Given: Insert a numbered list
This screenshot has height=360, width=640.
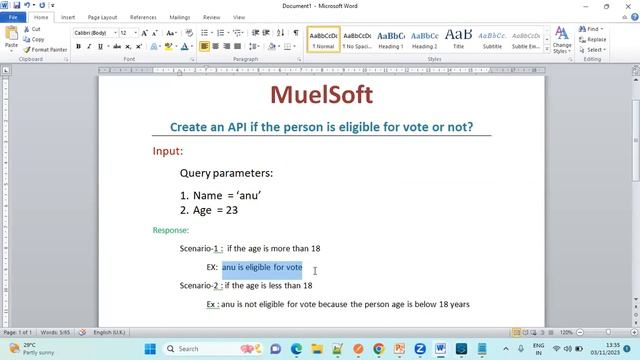Looking at the screenshot, I should pyautogui.click(x=220, y=33).
